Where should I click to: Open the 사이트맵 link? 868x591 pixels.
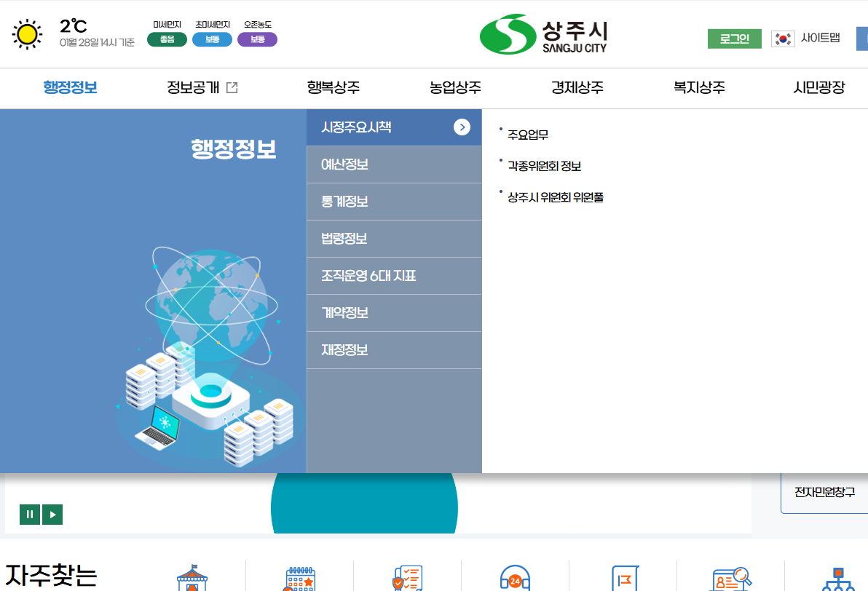820,38
